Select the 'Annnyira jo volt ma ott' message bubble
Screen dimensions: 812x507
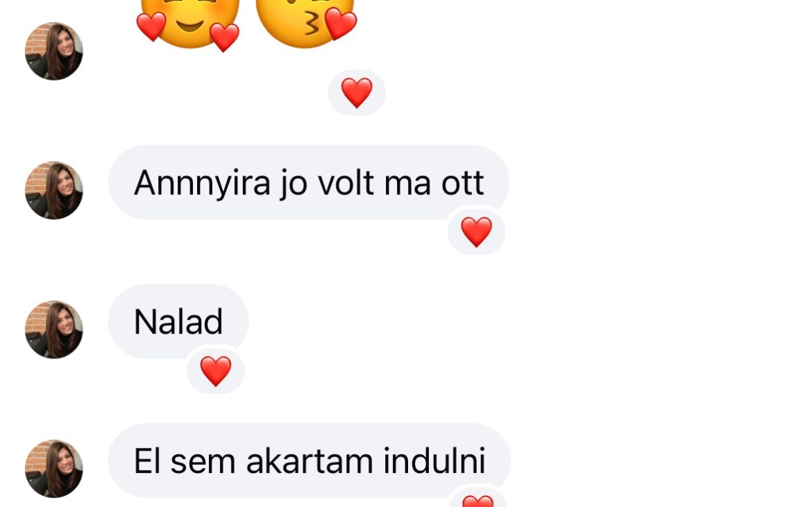click(x=309, y=182)
